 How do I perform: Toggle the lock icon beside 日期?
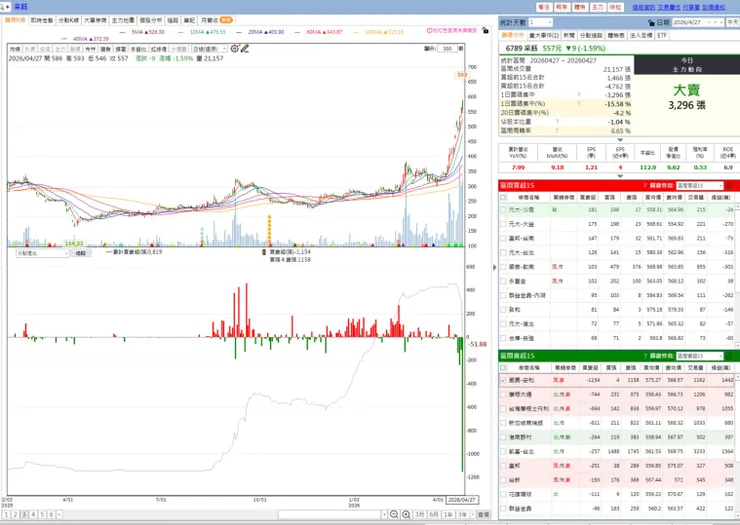(651, 23)
